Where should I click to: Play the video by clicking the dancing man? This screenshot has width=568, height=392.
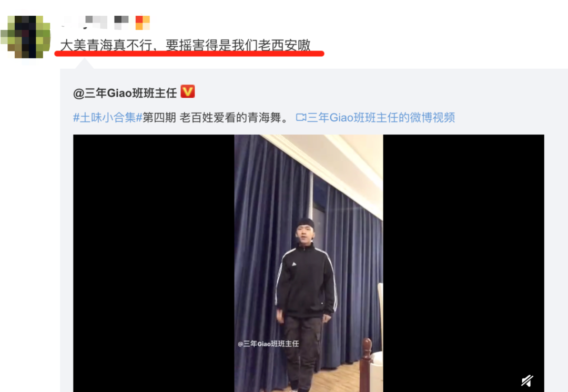pos(305,304)
